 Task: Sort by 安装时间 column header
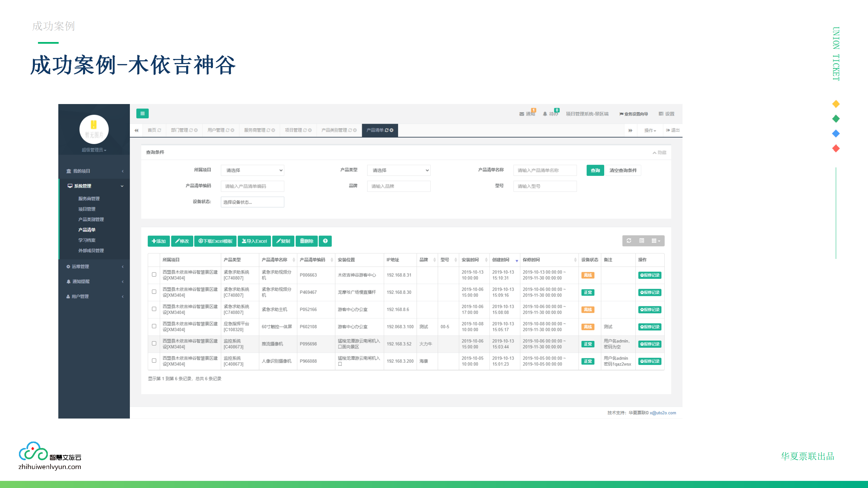(x=474, y=260)
